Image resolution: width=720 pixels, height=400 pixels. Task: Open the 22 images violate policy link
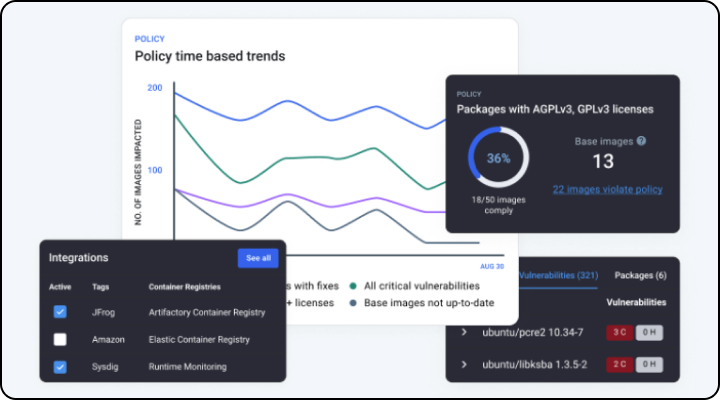pyautogui.click(x=608, y=189)
